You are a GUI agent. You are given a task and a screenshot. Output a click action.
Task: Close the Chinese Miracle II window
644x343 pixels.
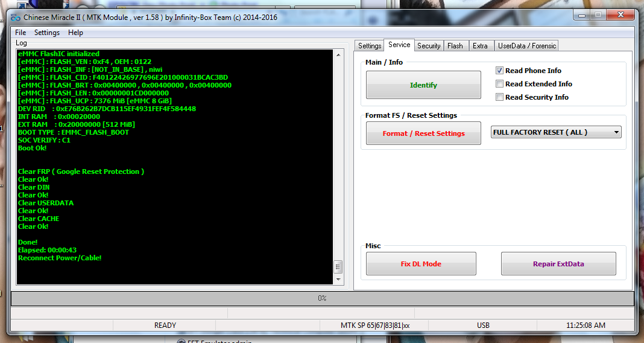click(620, 15)
